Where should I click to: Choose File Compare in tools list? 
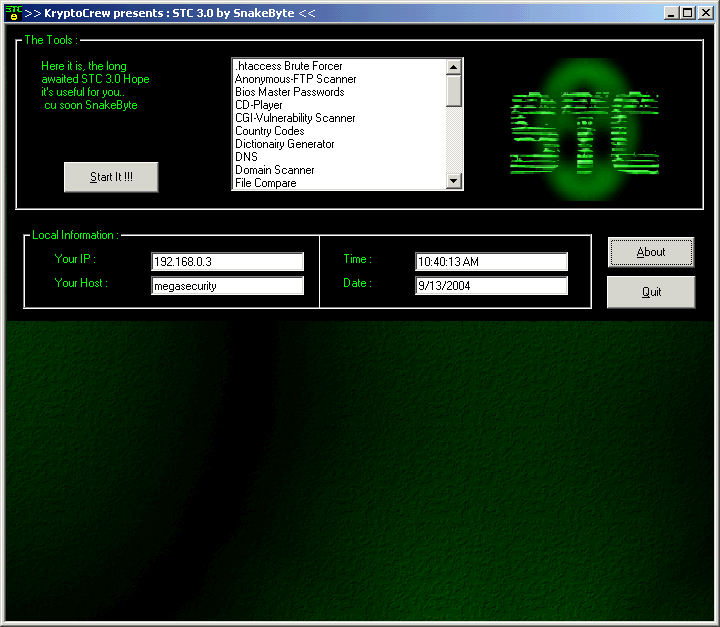click(x=265, y=183)
